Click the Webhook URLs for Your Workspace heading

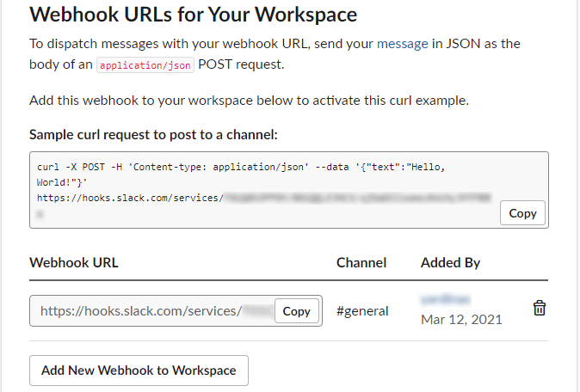pyautogui.click(x=181, y=14)
